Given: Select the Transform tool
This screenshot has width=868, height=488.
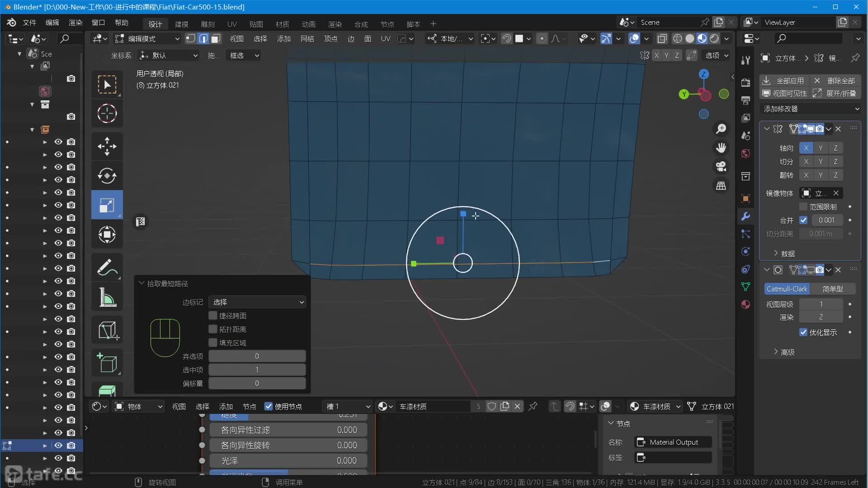Looking at the screenshot, I should click(x=107, y=235).
